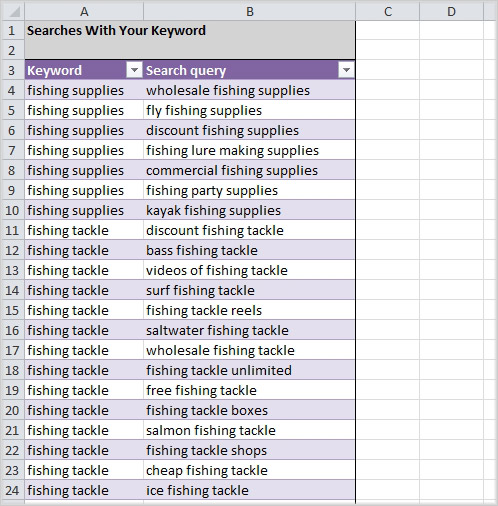Select column C header
498x506 pixels.
(x=388, y=12)
